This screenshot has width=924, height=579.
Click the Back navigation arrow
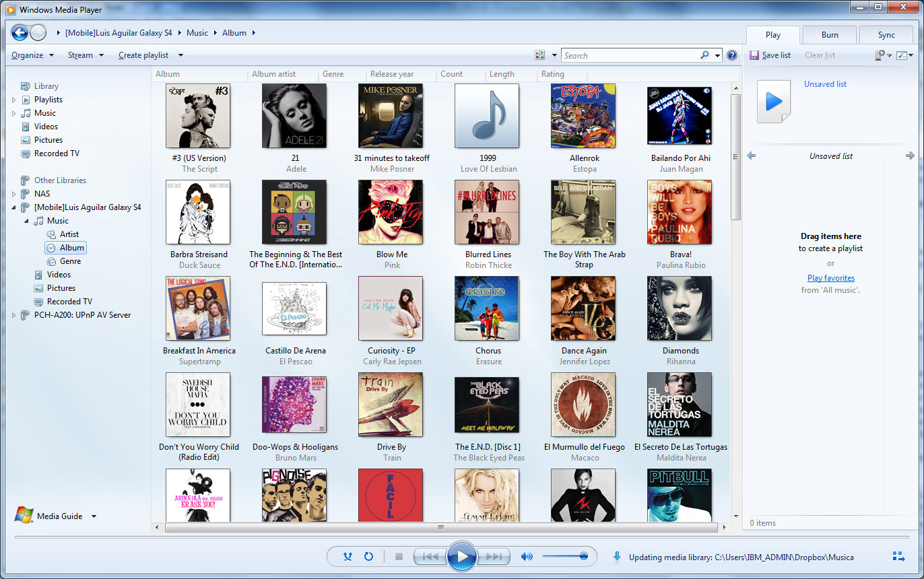tap(20, 32)
